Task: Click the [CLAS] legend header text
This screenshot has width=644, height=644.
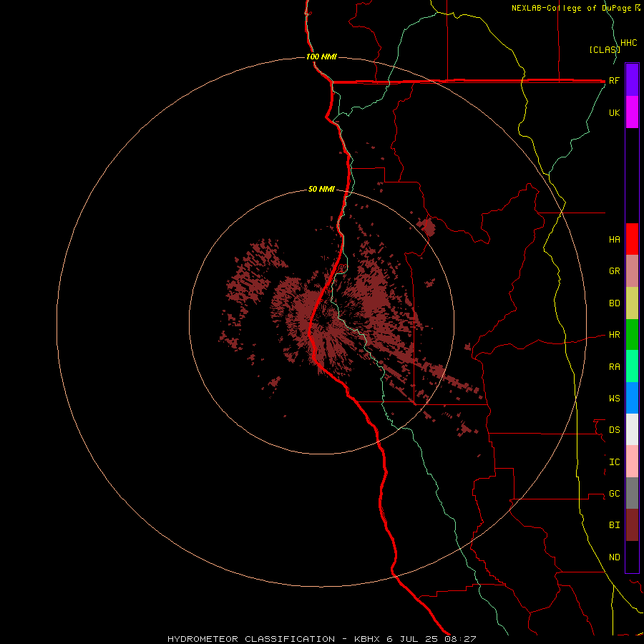Action: pyautogui.click(x=605, y=49)
